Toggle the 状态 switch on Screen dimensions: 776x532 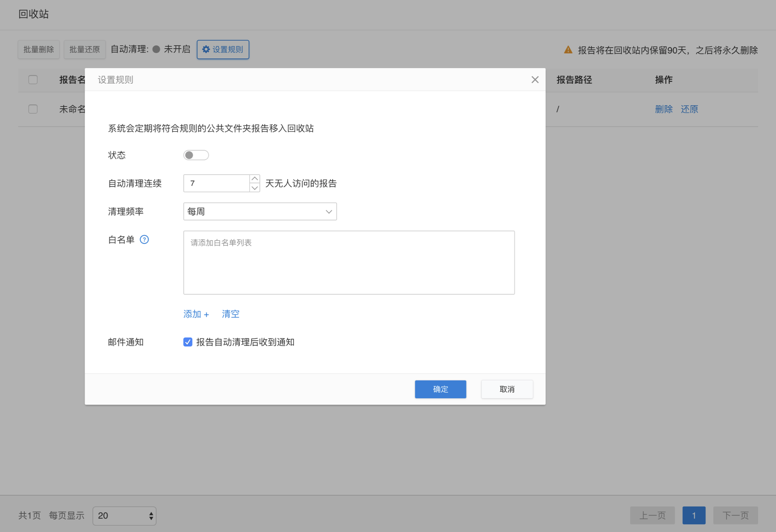tap(196, 155)
